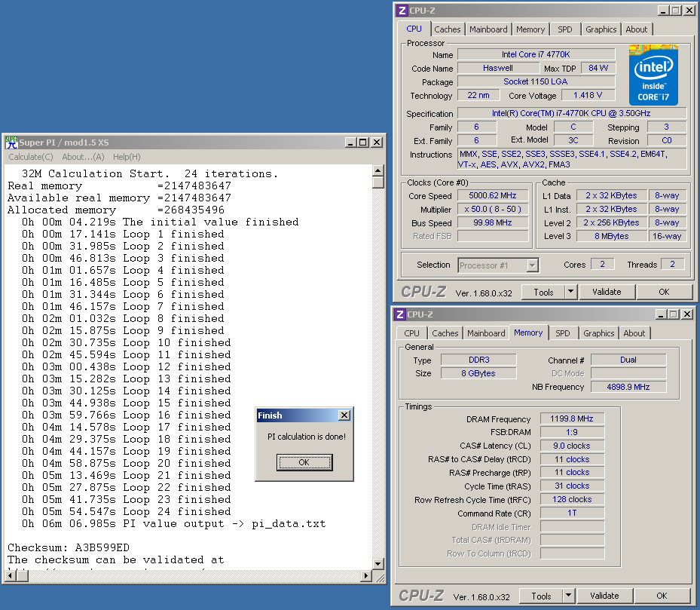
Task: Close the Finish dialog with its X button
Action: point(344,415)
